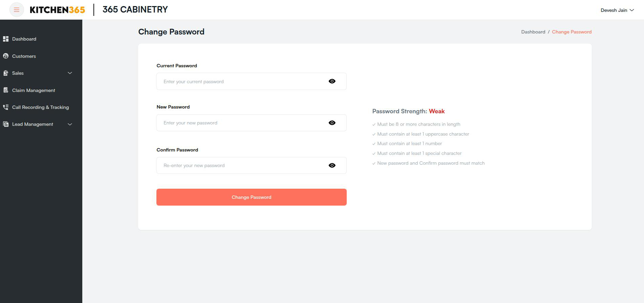Image resolution: width=644 pixels, height=303 pixels.
Task: Click the Sales icon in the sidebar
Action: (6, 73)
